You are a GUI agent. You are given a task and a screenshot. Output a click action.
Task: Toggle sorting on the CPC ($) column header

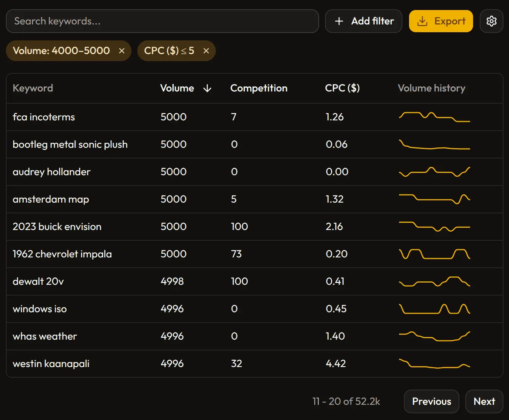coord(342,88)
